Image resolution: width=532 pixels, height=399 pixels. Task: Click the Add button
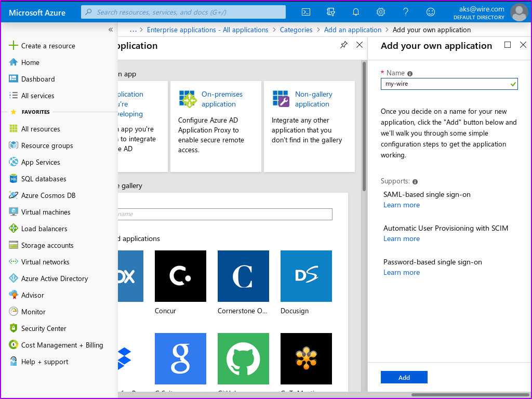click(x=404, y=378)
